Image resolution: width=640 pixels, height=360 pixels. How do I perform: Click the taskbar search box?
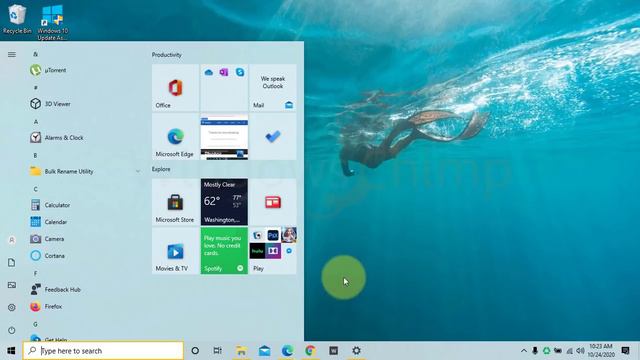click(103, 351)
